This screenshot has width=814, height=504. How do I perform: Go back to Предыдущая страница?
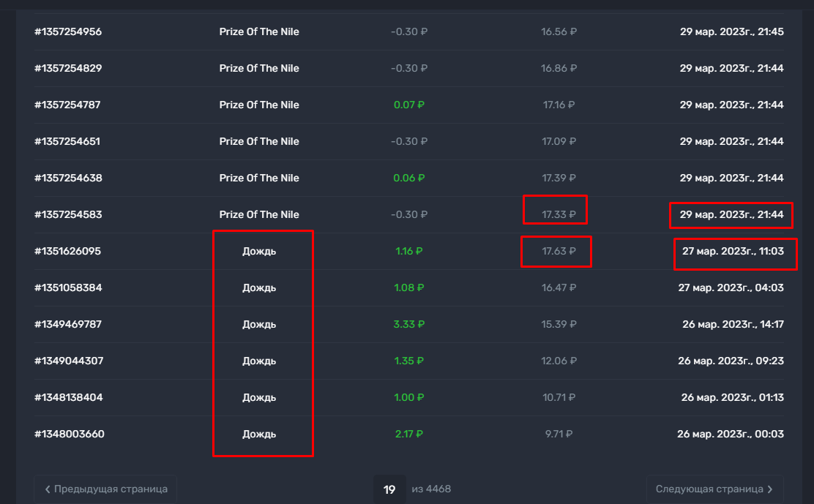105,489
